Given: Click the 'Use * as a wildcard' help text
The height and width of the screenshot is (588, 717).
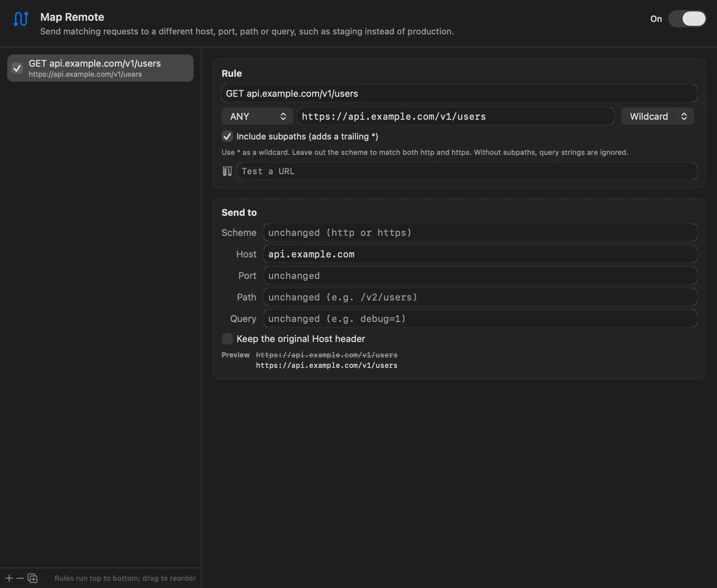Looking at the screenshot, I should coord(425,152).
